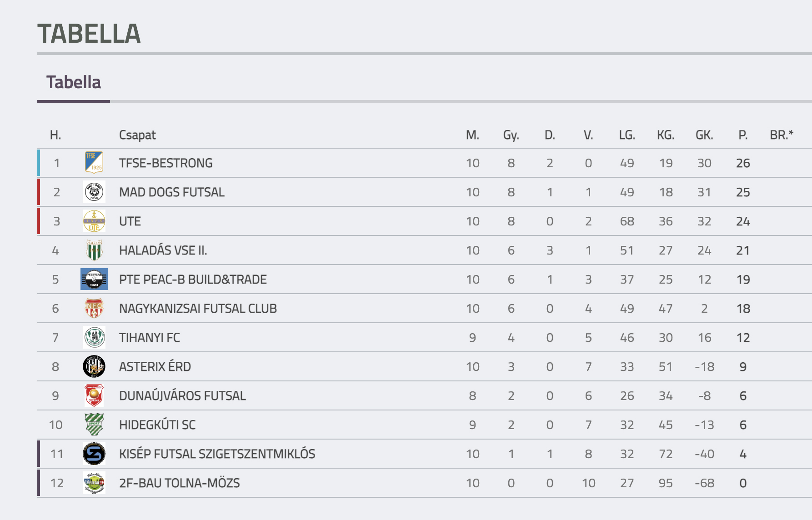Click the Tihanyi FC crest

[x=94, y=337]
